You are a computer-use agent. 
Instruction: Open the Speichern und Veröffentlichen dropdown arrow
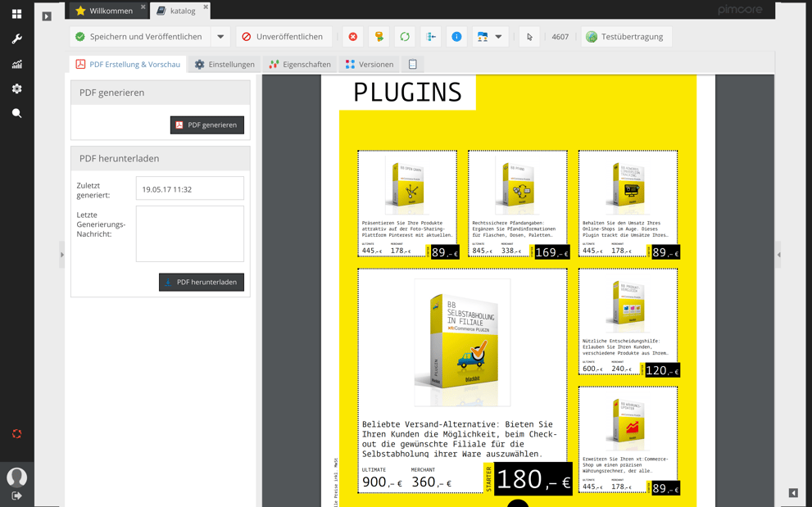click(220, 36)
